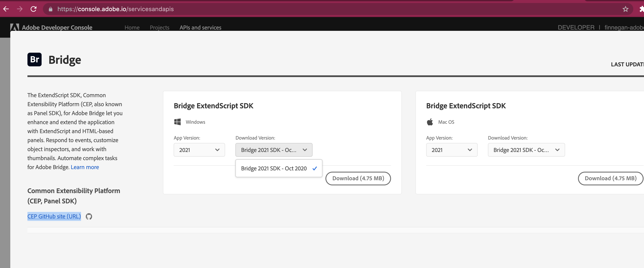Open APIs and services
The height and width of the screenshot is (268, 644).
click(200, 27)
